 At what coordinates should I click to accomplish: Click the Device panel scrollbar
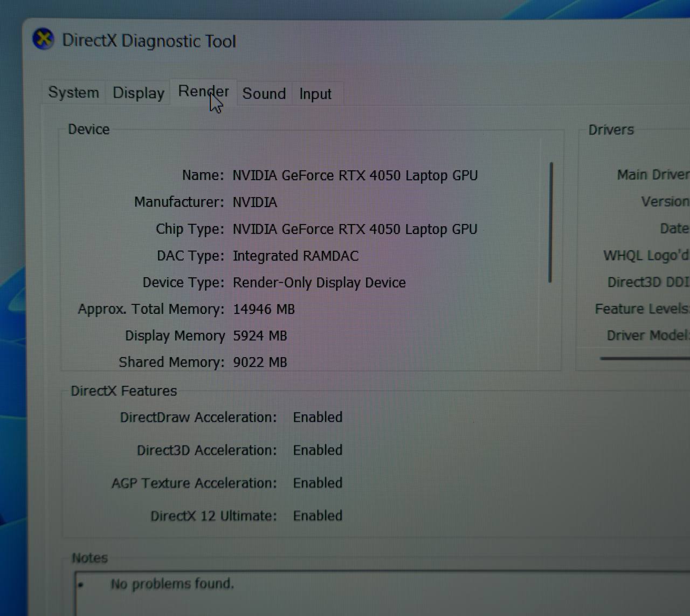pyautogui.click(x=551, y=221)
